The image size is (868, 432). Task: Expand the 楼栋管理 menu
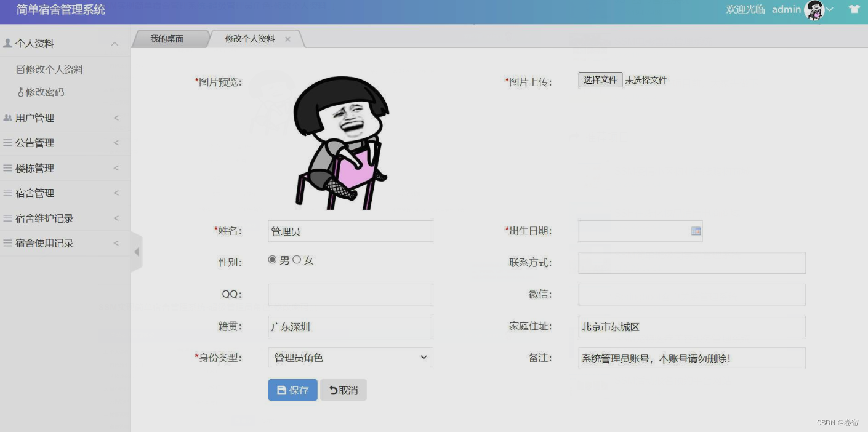tap(116, 168)
